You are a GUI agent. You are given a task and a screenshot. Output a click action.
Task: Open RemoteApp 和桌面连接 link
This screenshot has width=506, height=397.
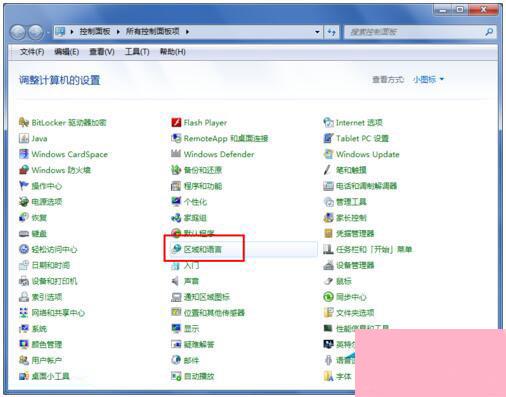pyautogui.click(x=226, y=138)
